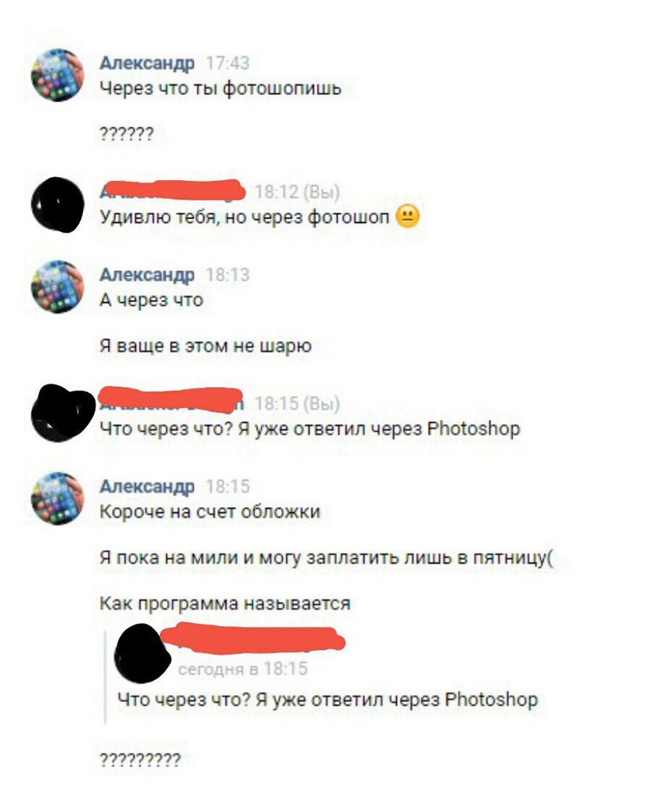Click sender name Александр at 18:15
This screenshot has width=655, height=812.
pyautogui.click(x=147, y=485)
